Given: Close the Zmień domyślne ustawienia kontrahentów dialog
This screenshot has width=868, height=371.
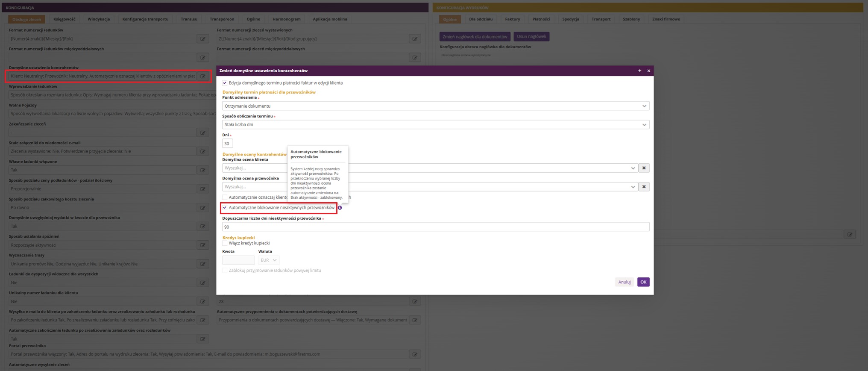Looking at the screenshot, I should [x=648, y=71].
